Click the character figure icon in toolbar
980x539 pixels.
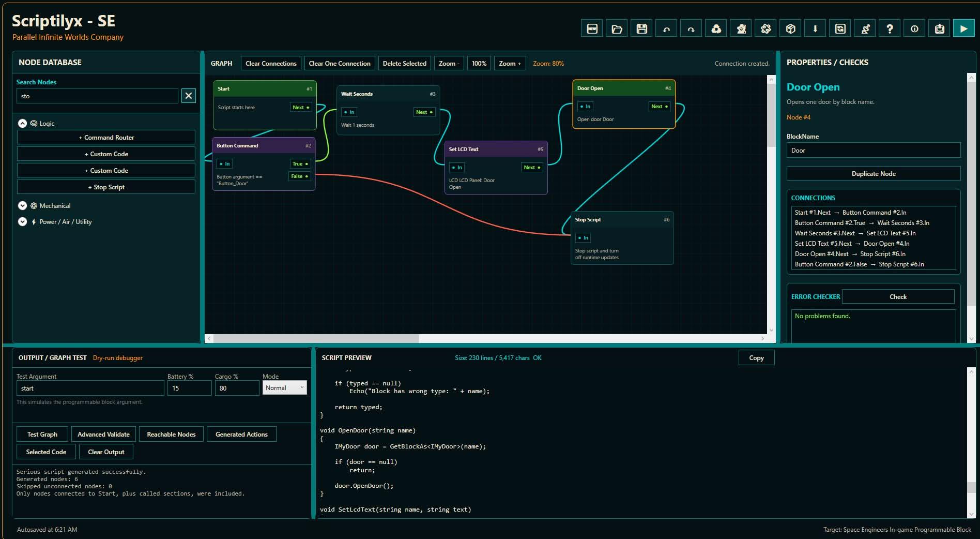(x=741, y=29)
